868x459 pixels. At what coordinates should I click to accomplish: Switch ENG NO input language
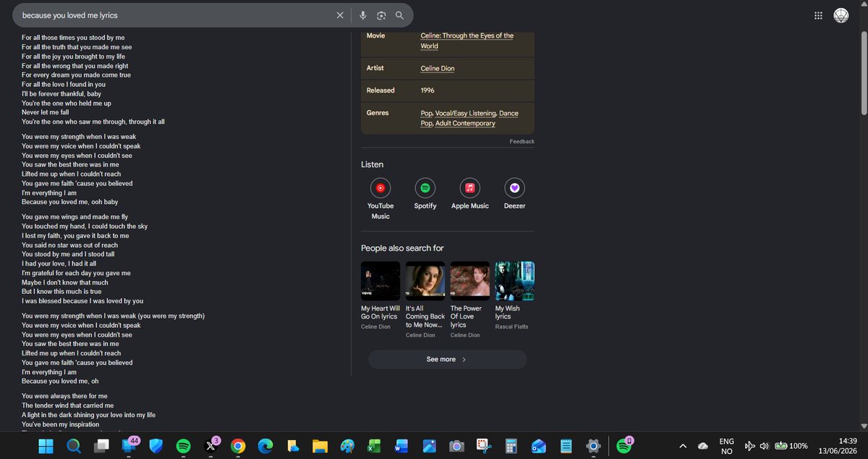click(x=727, y=446)
